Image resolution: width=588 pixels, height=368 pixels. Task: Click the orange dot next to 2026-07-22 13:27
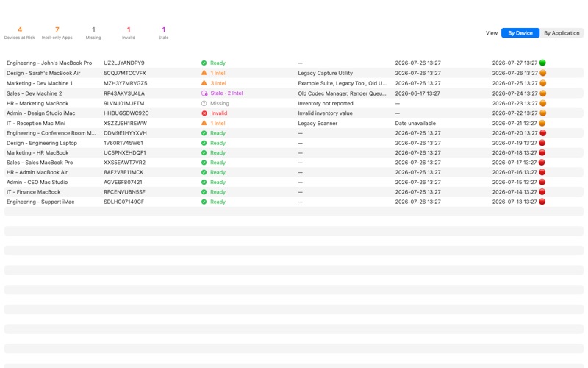(x=542, y=113)
